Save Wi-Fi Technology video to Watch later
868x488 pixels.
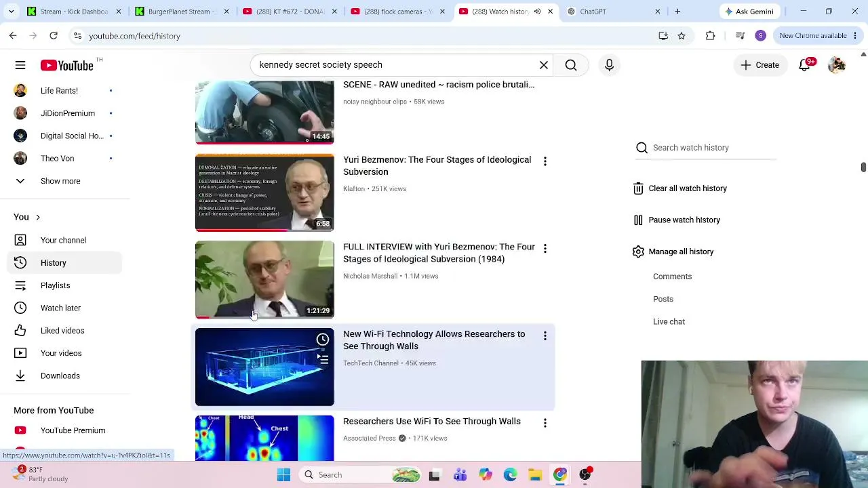(x=323, y=340)
